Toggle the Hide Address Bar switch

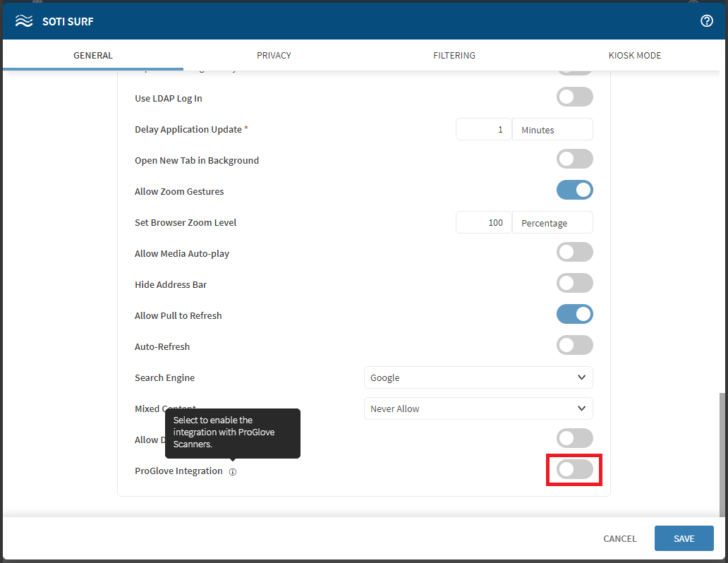pyautogui.click(x=574, y=284)
